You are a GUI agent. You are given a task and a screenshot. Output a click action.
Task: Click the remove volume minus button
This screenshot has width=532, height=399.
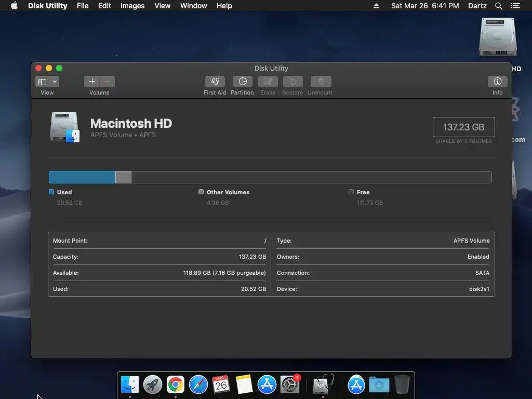[107, 82]
